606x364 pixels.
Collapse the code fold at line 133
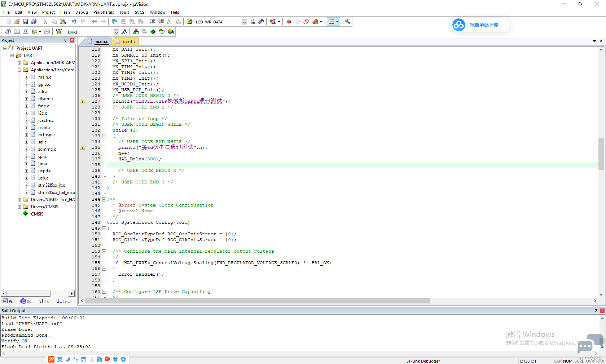104,136
